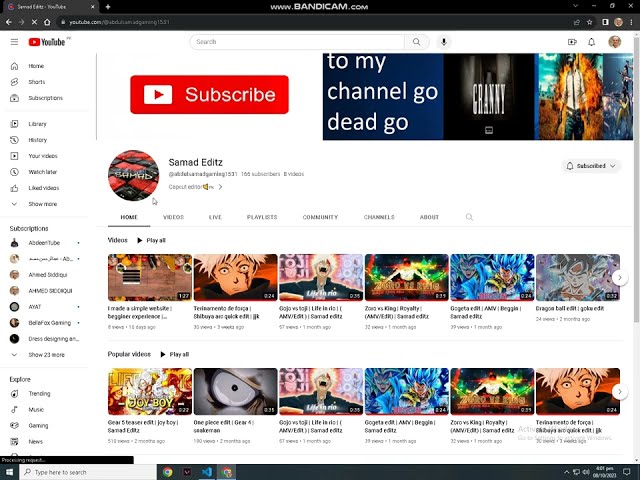Screen dimensions: 640x480
Task: Switch to the PLAYLISTS channel tab
Action: click(x=262, y=217)
